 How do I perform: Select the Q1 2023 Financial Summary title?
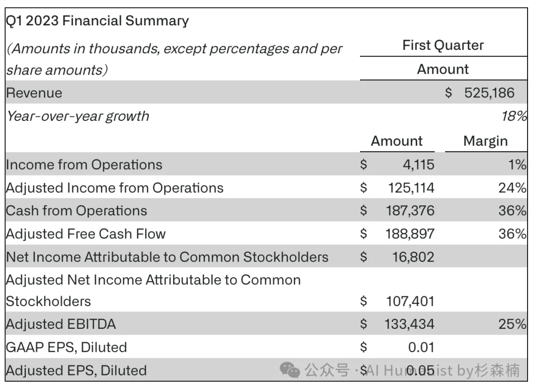tap(97, 21)
